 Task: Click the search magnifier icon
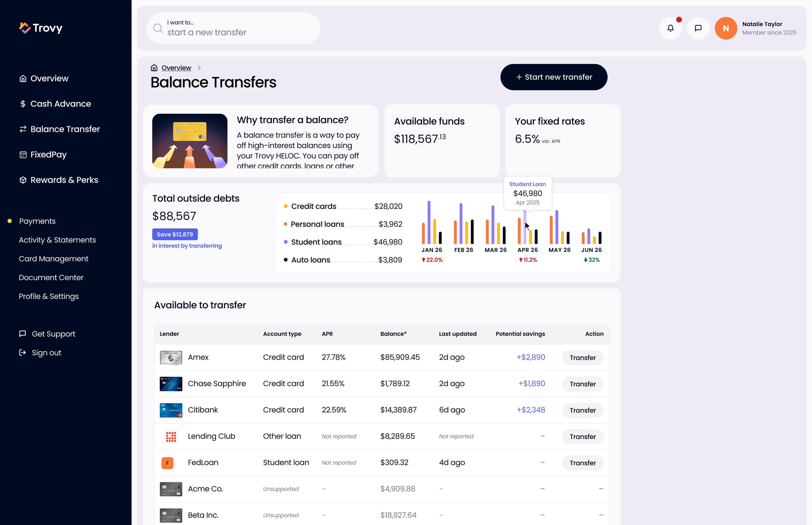(x=158, y=28)
